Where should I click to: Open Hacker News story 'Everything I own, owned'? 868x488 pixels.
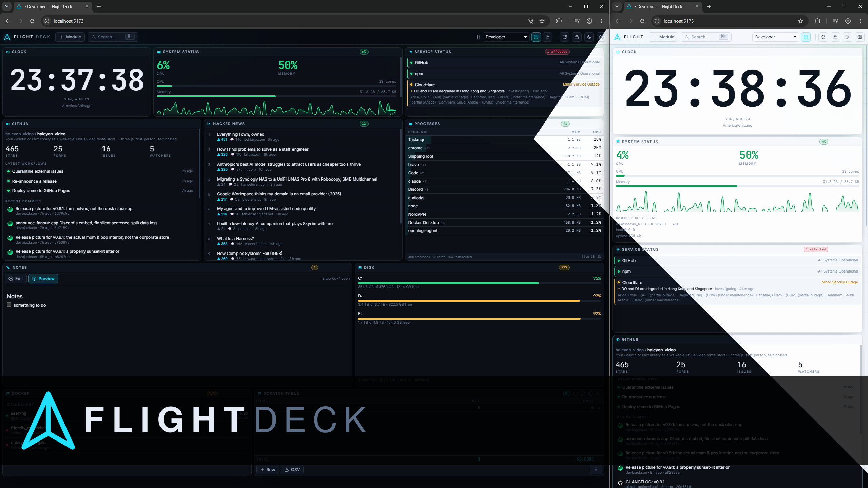(240, 134)
